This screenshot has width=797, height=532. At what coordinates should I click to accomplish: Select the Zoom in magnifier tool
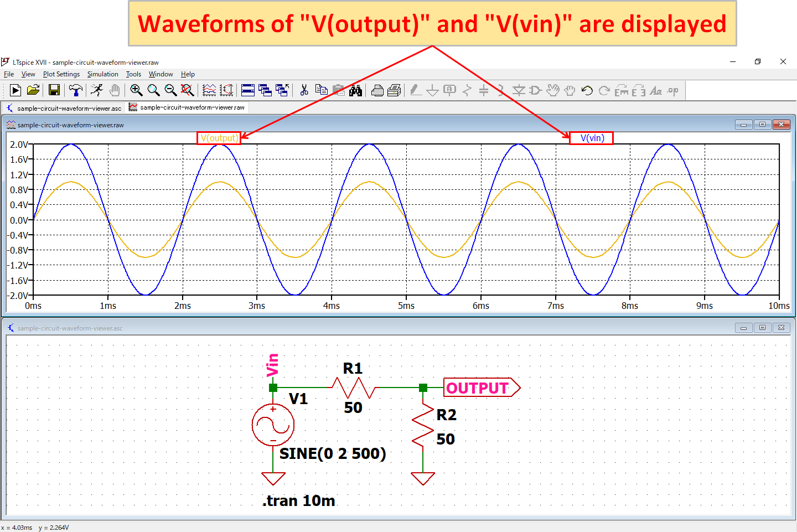point(136,90)
